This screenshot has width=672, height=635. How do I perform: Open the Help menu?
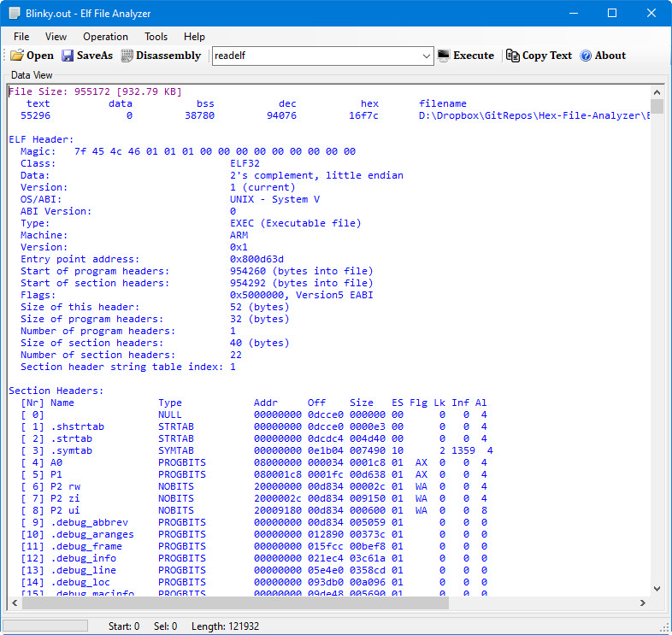[x=194, y=37]
